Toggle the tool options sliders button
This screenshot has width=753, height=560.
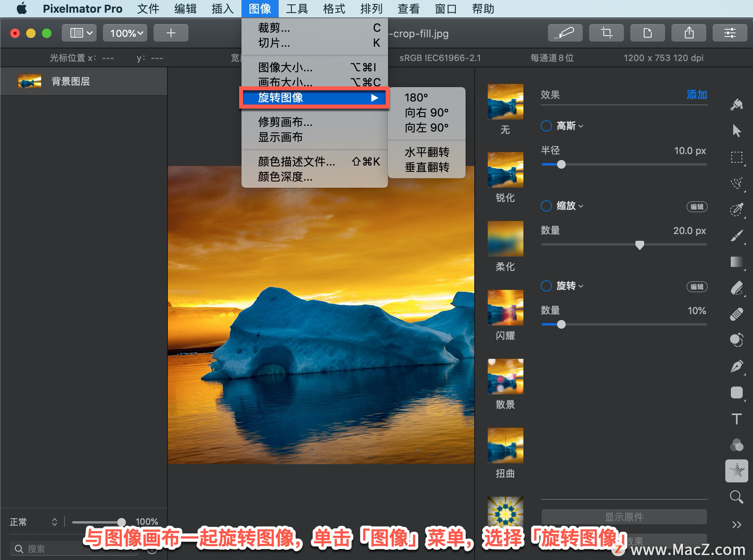[730, 33]
